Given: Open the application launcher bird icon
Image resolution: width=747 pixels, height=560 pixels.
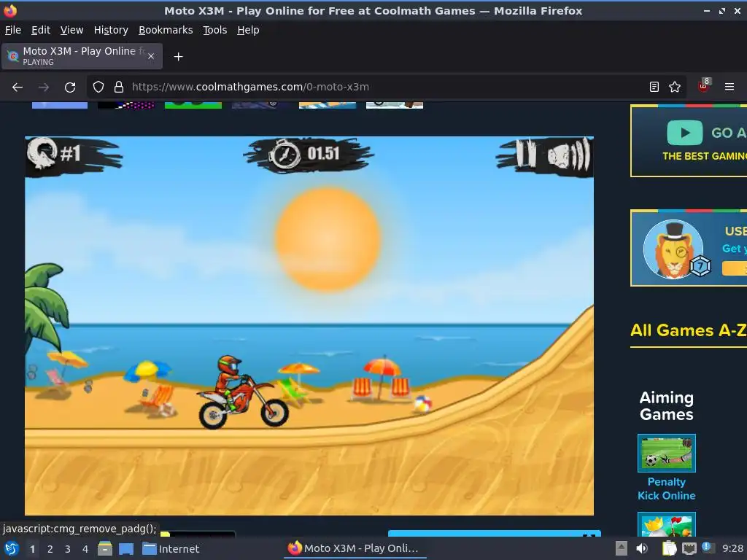Looking at the screenshot, I should click(x=12, y=549).
